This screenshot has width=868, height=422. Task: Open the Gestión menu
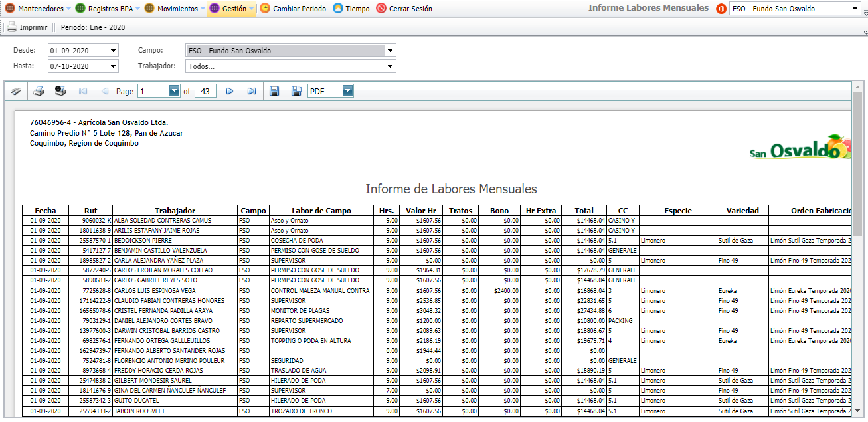[232, 9]
